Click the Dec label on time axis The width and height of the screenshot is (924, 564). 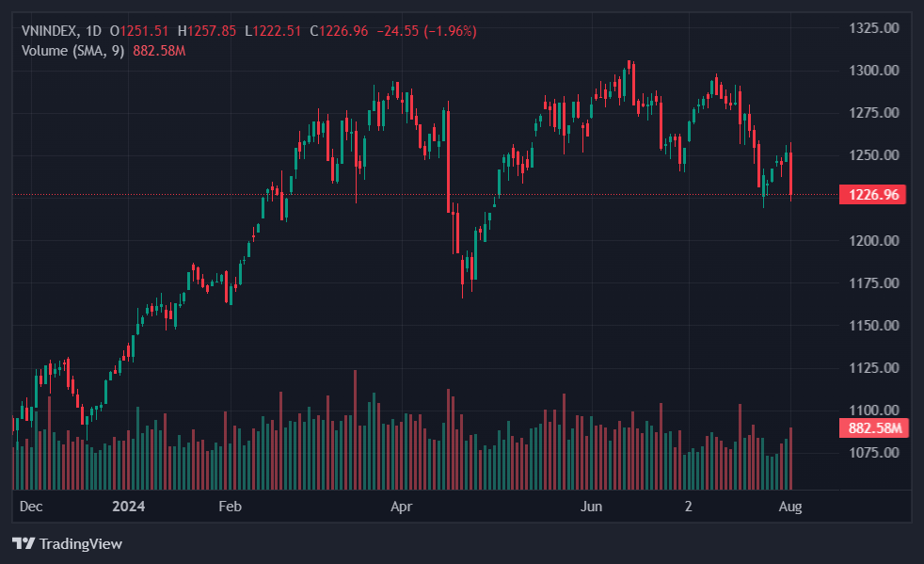click(x=31, y=507)
